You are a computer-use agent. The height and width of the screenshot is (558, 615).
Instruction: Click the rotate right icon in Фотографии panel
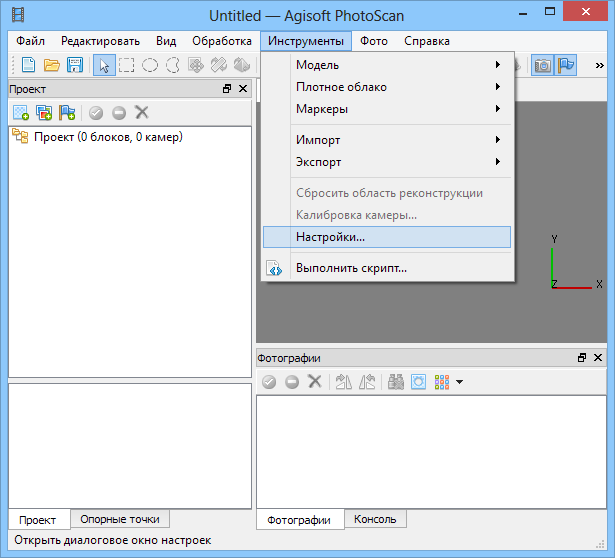(x=344, y=382)
